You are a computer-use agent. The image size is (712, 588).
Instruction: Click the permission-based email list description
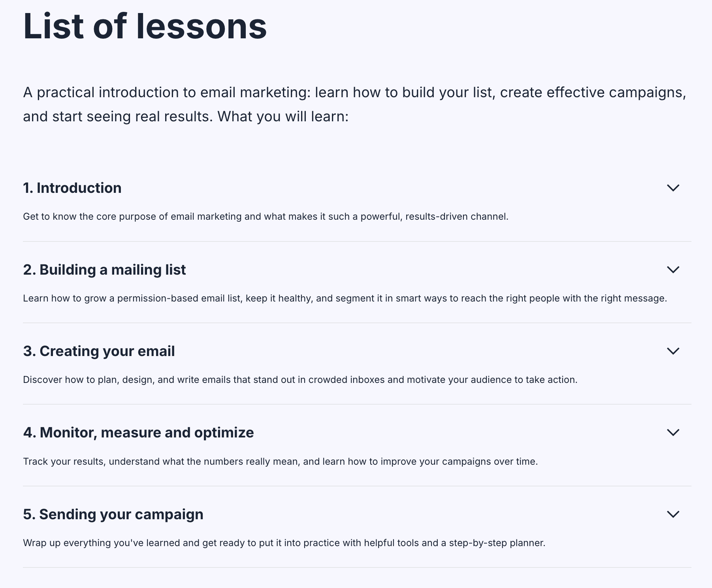pos(345,298)
